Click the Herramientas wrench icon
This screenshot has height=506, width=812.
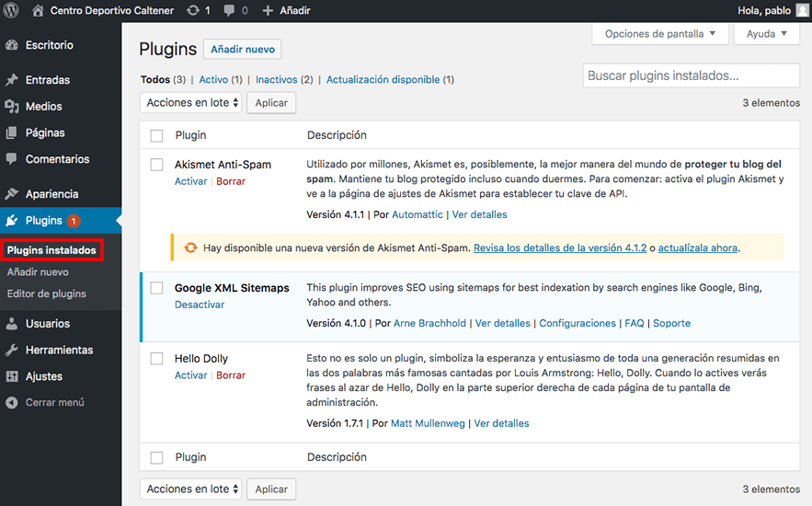[x=12, y=351]
